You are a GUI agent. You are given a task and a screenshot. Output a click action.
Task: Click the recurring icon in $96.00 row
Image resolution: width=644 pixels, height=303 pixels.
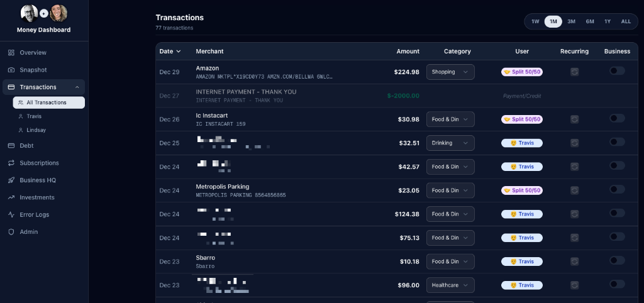[x=575, y=285]
